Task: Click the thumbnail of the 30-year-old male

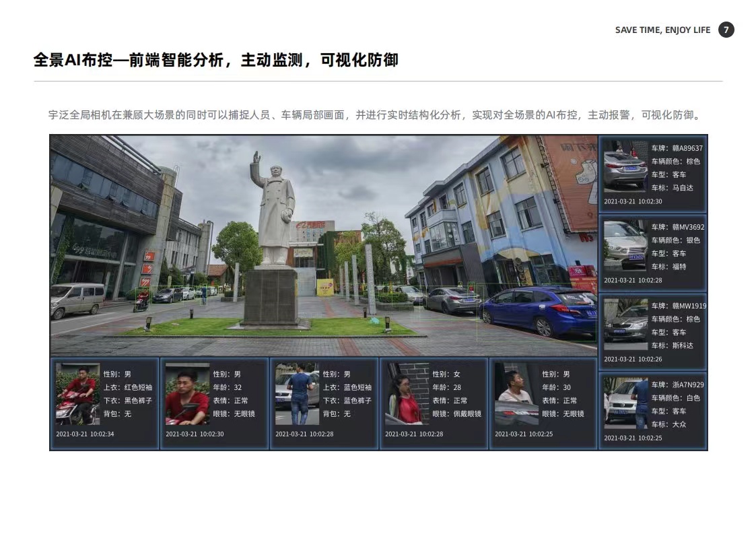Action: click(516, 394)
